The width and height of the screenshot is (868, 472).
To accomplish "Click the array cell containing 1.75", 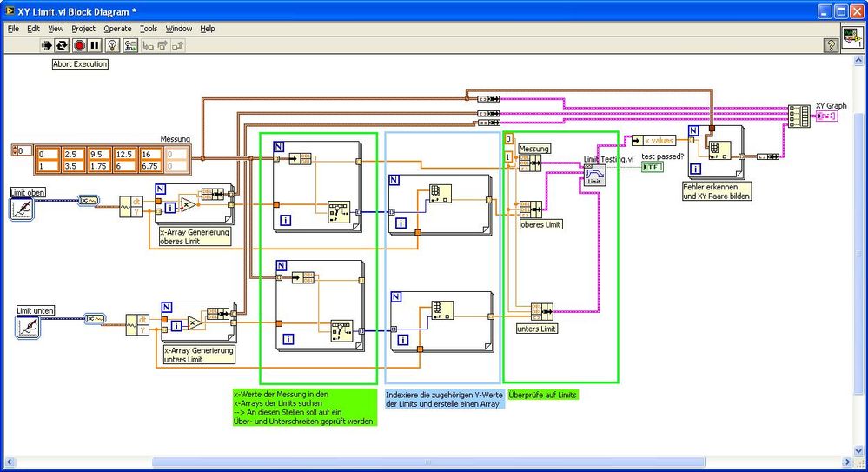I will 99,166.
